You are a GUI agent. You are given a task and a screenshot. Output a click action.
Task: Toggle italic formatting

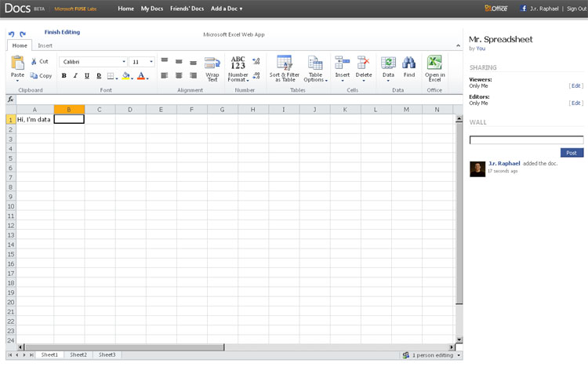(x=75, y=76)
